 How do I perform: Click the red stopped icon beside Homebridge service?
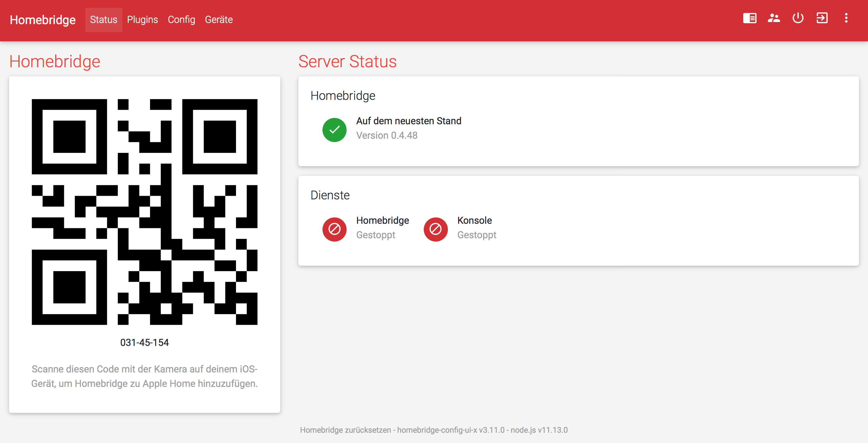click(334, 229)
